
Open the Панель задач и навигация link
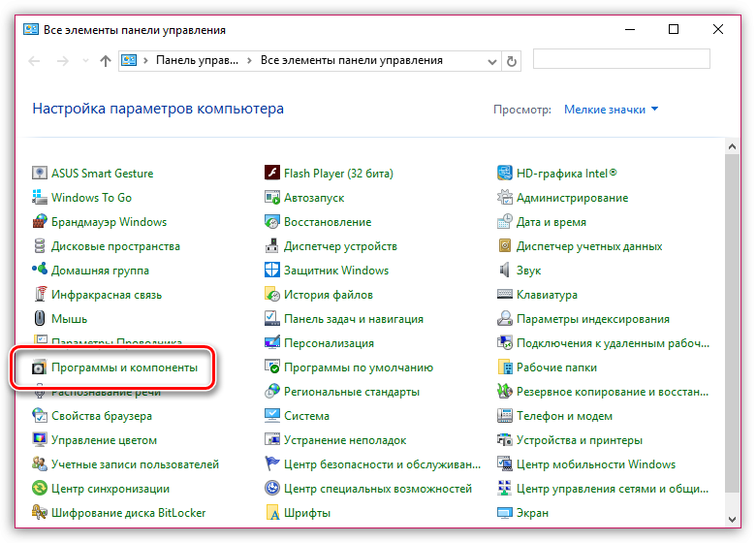[354, 319]
